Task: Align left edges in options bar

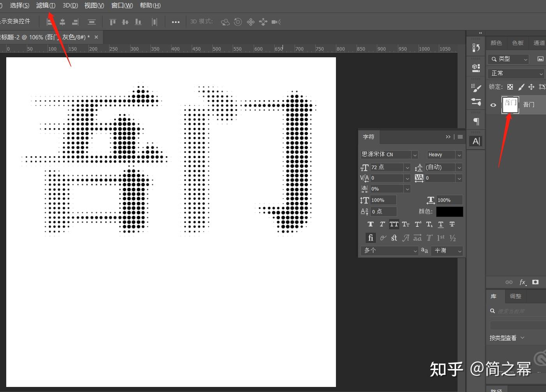Action: pyautogui.click(x=49, y=22)
